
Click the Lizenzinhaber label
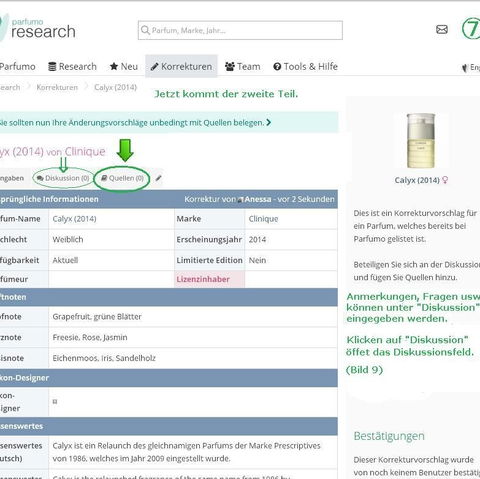(203, 279)
